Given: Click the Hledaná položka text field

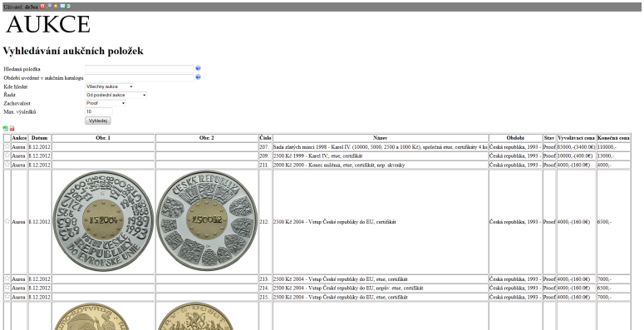Looking at the screenshot, I should click(140, 69).
